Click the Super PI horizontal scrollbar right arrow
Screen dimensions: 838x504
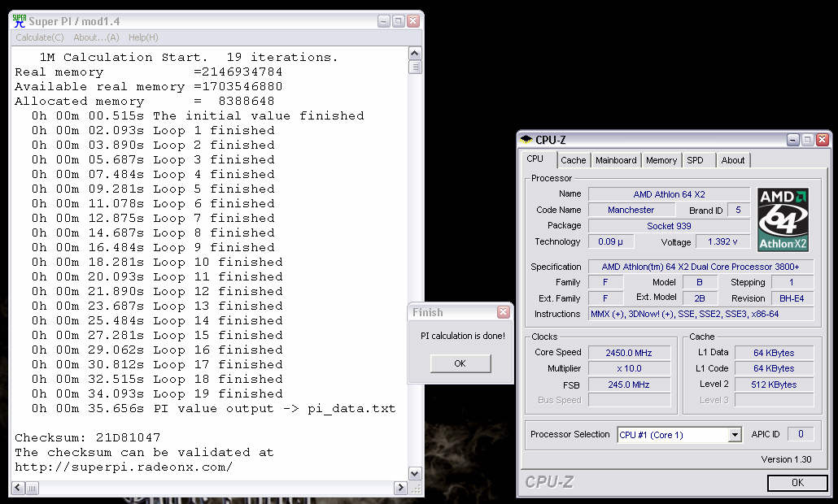click(x=400, y=488)
